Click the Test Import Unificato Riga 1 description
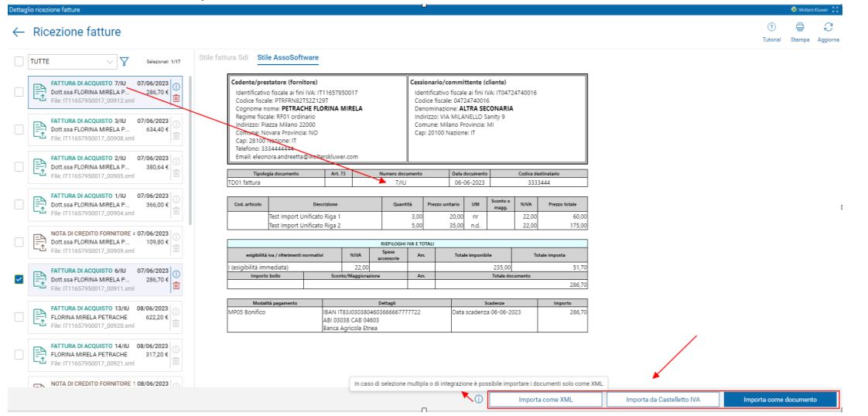868x416 pixels. point(305,217)
